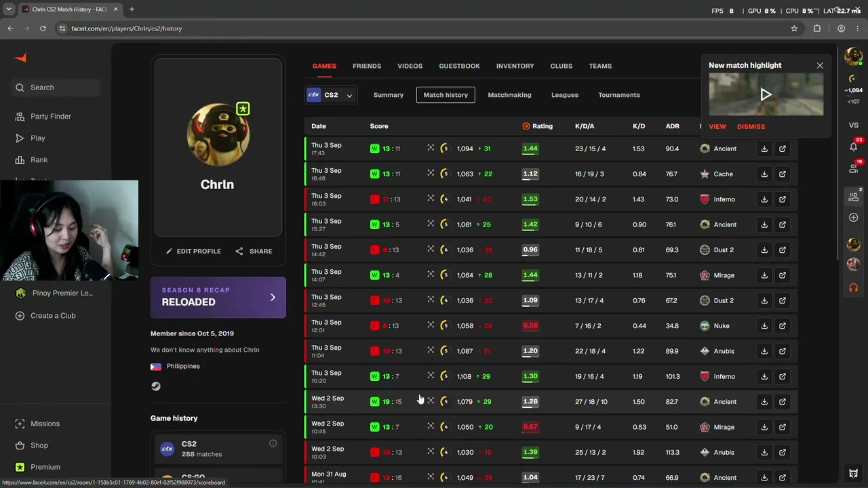Click Create a Club
The width and height of the screenshot is (868, 488).
coord(53,316)
